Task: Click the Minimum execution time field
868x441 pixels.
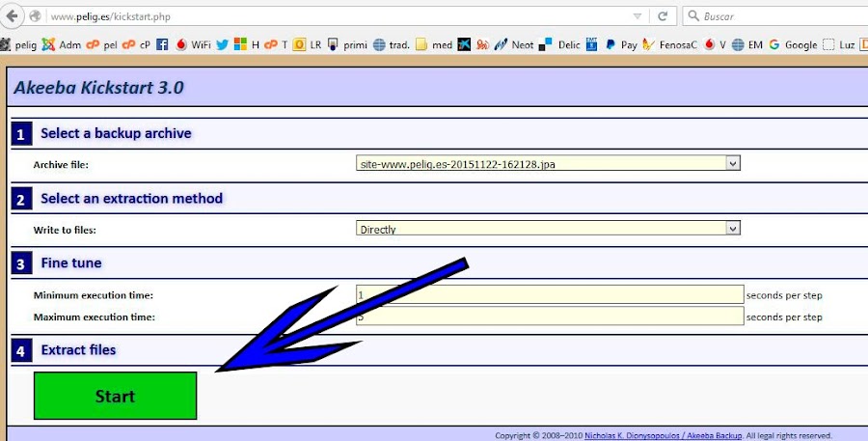Action: 550,294
